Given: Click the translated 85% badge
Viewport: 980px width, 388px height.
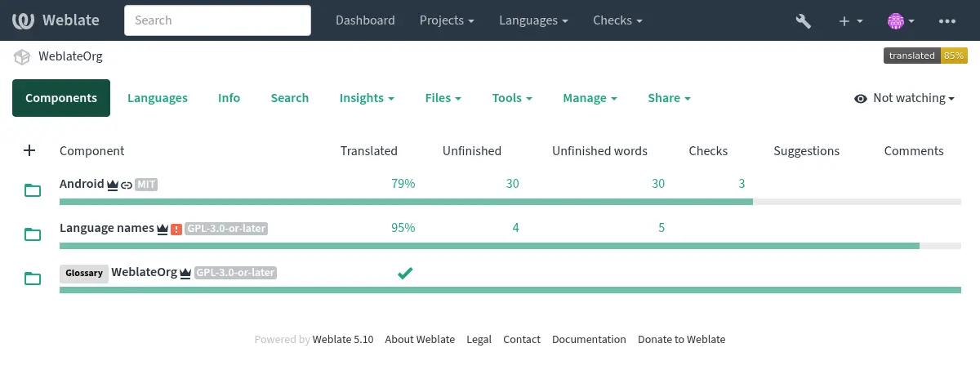Looking at the screenshot, I should coord(925,56).
